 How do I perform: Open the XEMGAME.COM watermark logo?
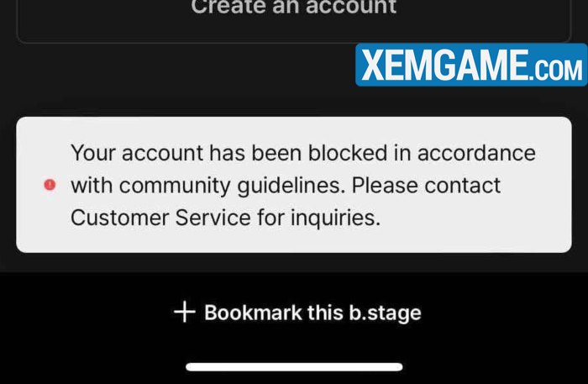pyautogui.click(x=471, y=65)
